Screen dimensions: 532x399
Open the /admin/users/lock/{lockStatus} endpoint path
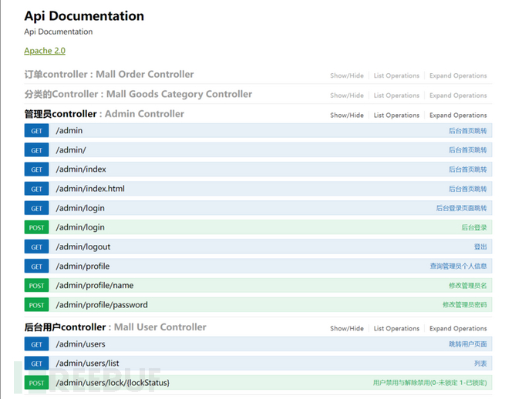112,383
